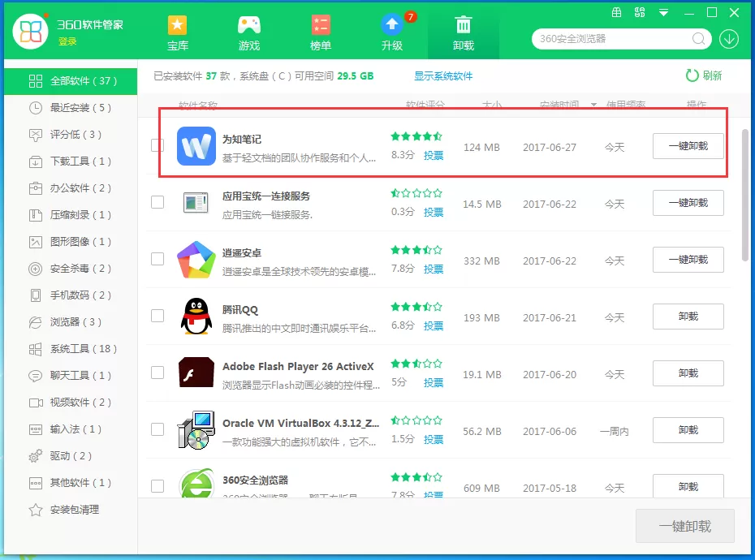Click 投票 link for Adobe Flash Player
755x560 pixels.
click(434, 383)
